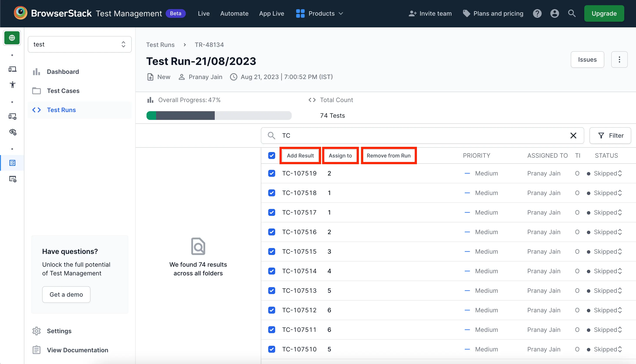Select the accessibility figure icon in left rail

click(12, 85)
